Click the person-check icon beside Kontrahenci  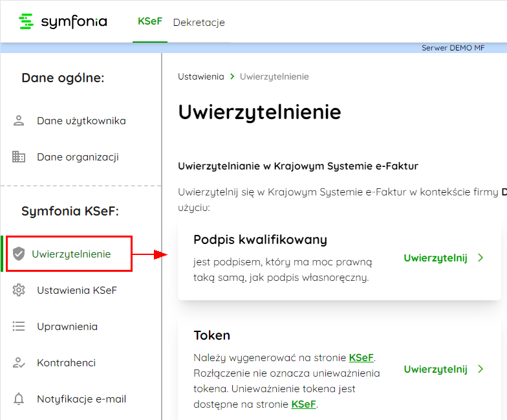pos(19,362)
